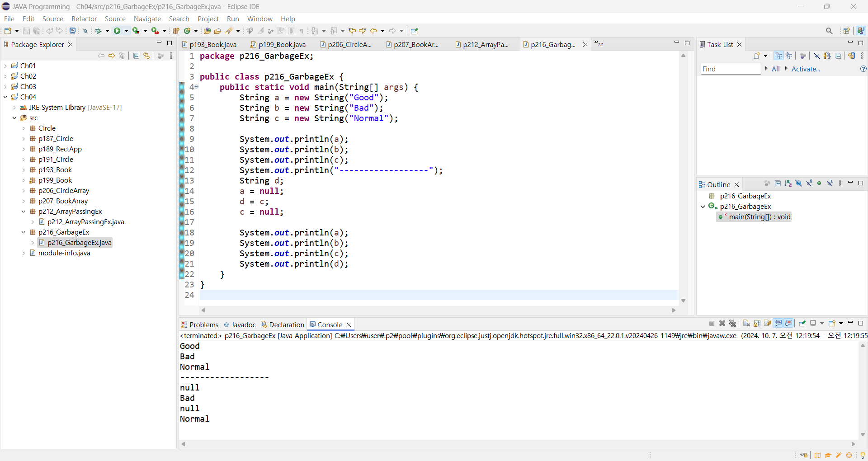Collapse the p212_ArrayPassingEx package node

[24, 212]
